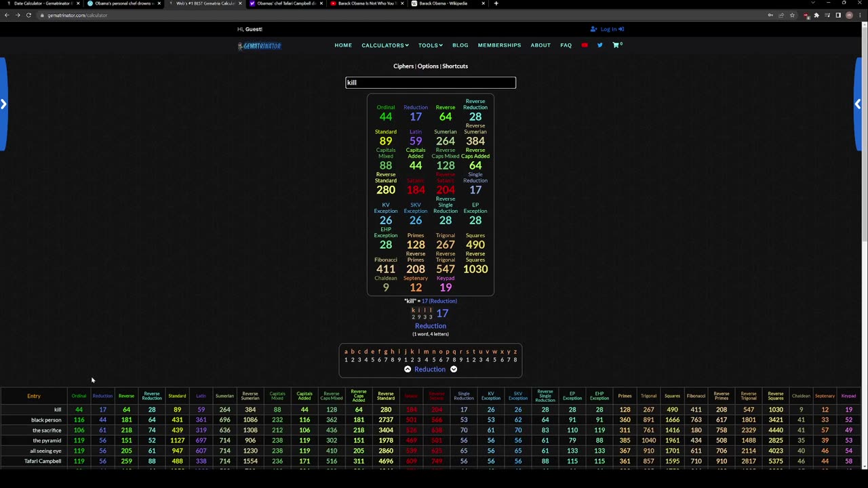Select the Sumerian value 264

(x=446, y=141)
